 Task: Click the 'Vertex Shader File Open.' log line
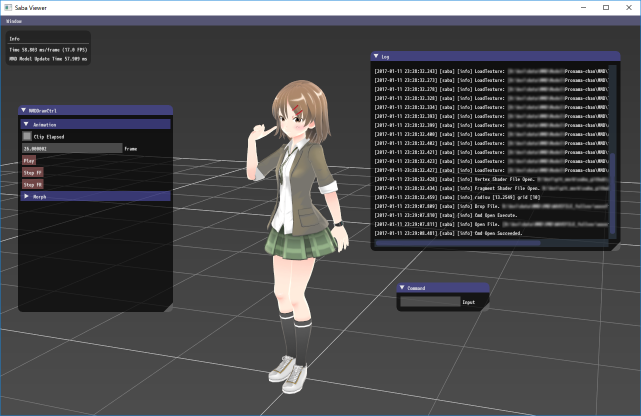[491, 179]
